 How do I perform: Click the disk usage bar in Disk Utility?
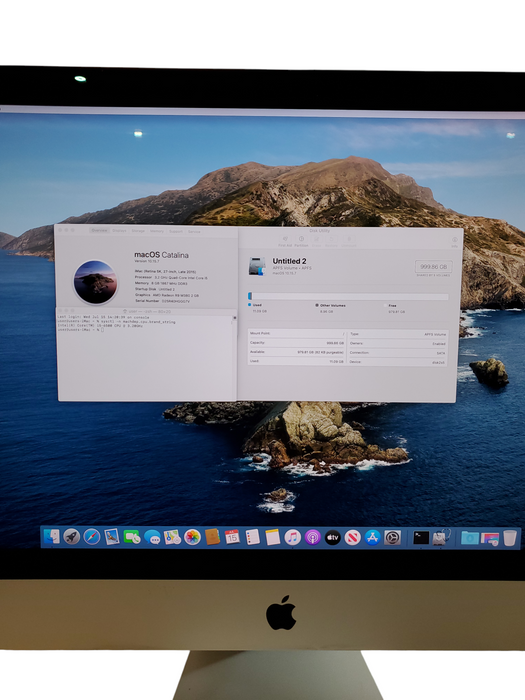[348, 296]
